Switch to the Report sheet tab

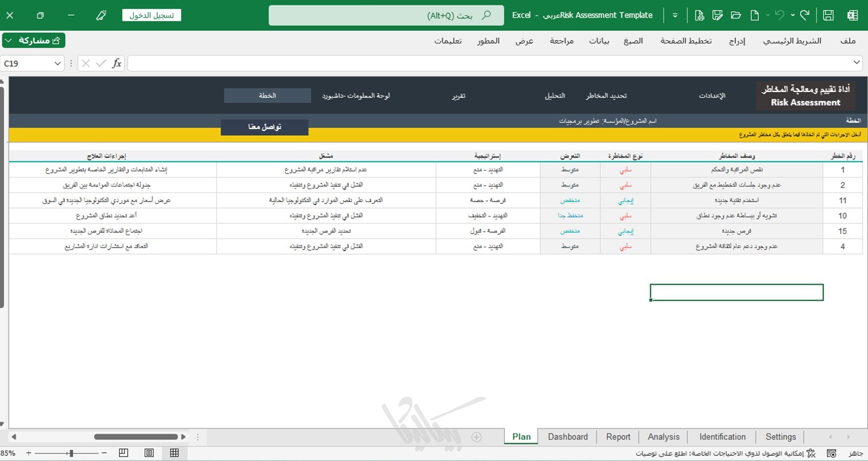pyautogui.click(x=618, y=437)
